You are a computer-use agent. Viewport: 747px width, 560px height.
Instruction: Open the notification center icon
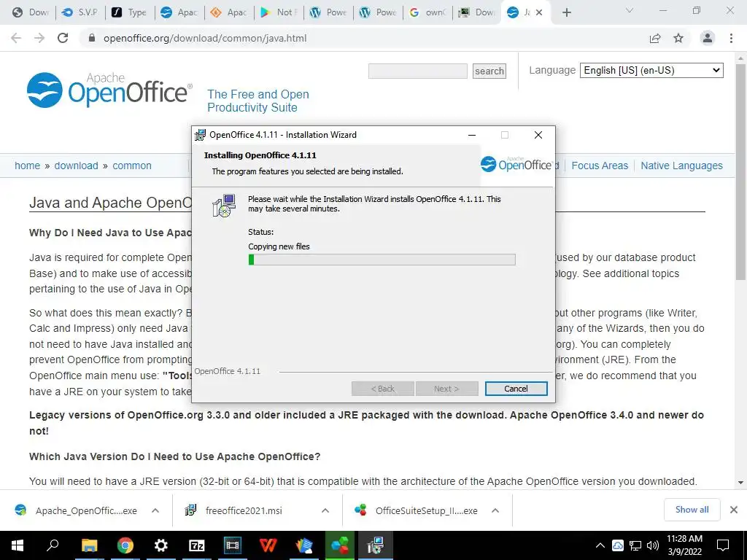click(723, 545)
